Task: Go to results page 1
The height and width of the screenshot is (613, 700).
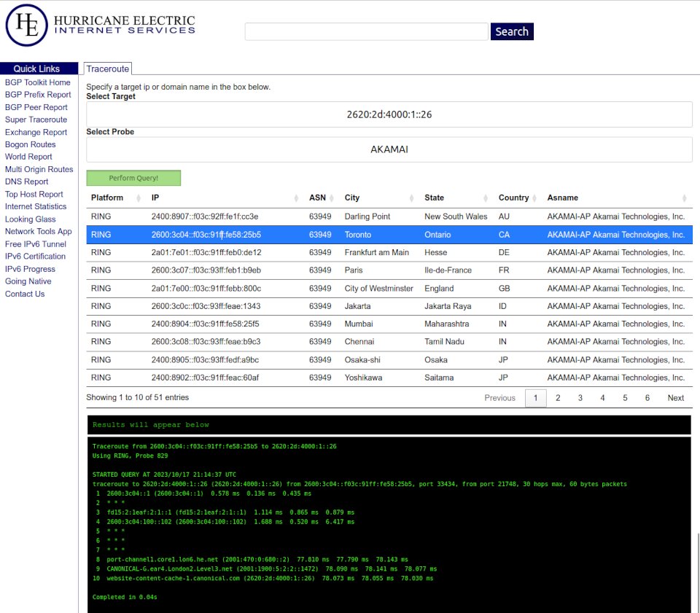Action: 536,398
